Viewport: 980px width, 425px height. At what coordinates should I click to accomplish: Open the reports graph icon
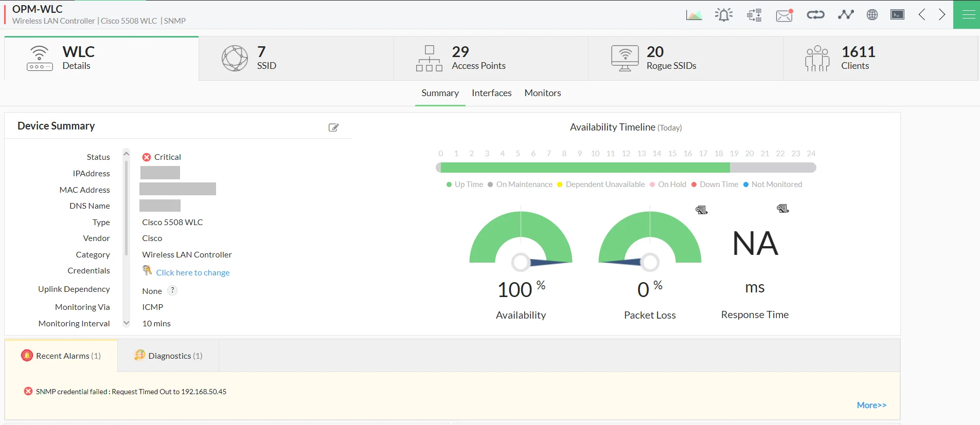(694, 15)
